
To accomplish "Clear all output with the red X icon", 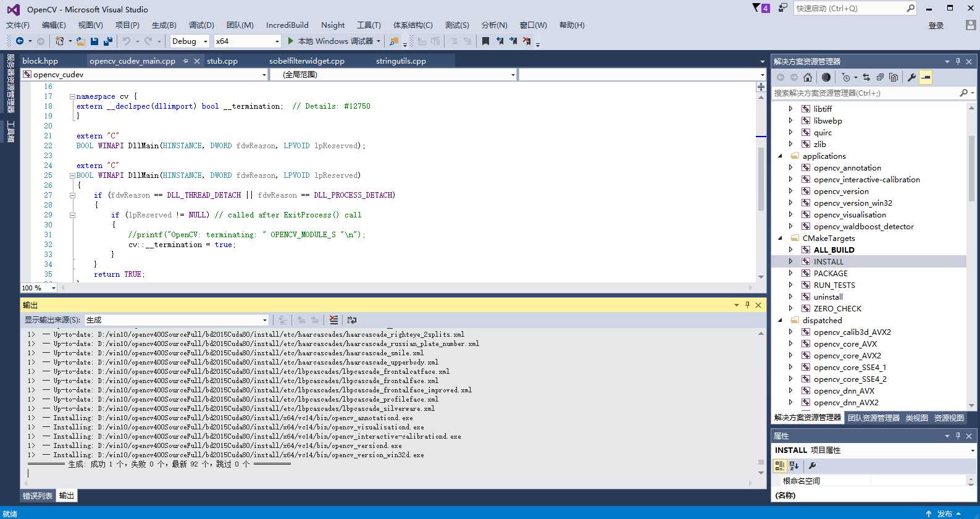I will click(x=333, y=320).
